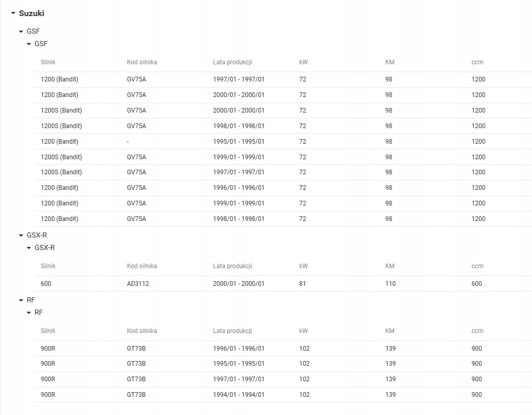This screenshot has height=415, width=532.
Task: Click Kod silnika header in GSX-R table
Action: 142,266
